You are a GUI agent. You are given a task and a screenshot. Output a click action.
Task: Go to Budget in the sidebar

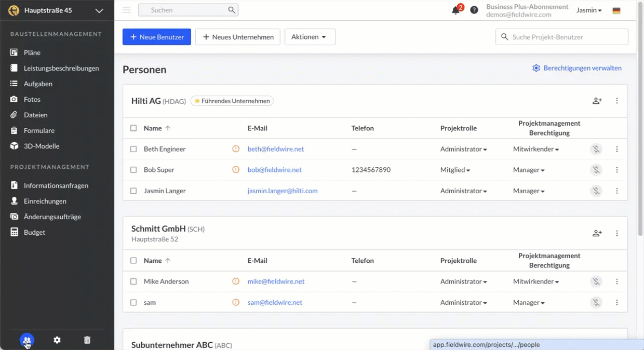click(x=34, y=232)
